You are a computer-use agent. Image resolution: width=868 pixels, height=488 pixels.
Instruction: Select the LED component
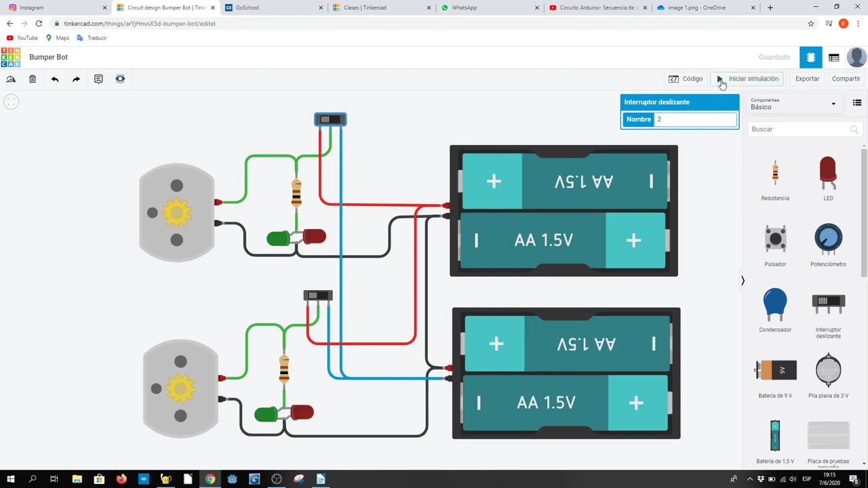pos(828,180)
